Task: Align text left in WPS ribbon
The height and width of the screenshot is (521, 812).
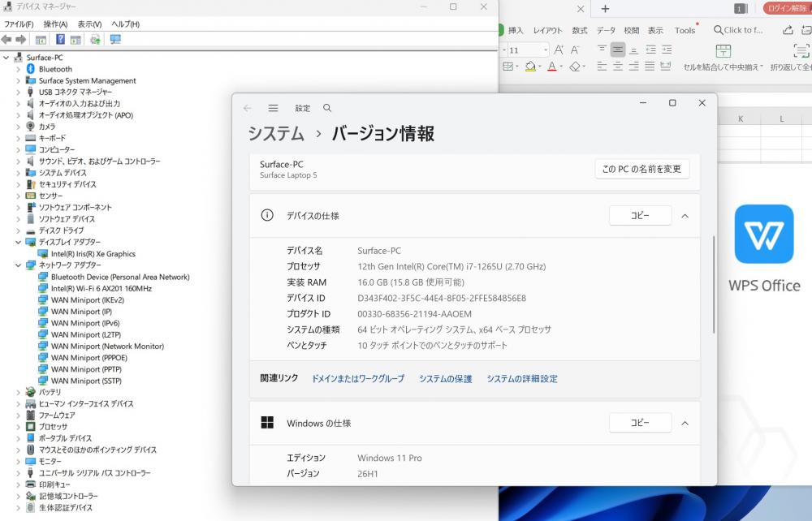Action: click(602, 67)
